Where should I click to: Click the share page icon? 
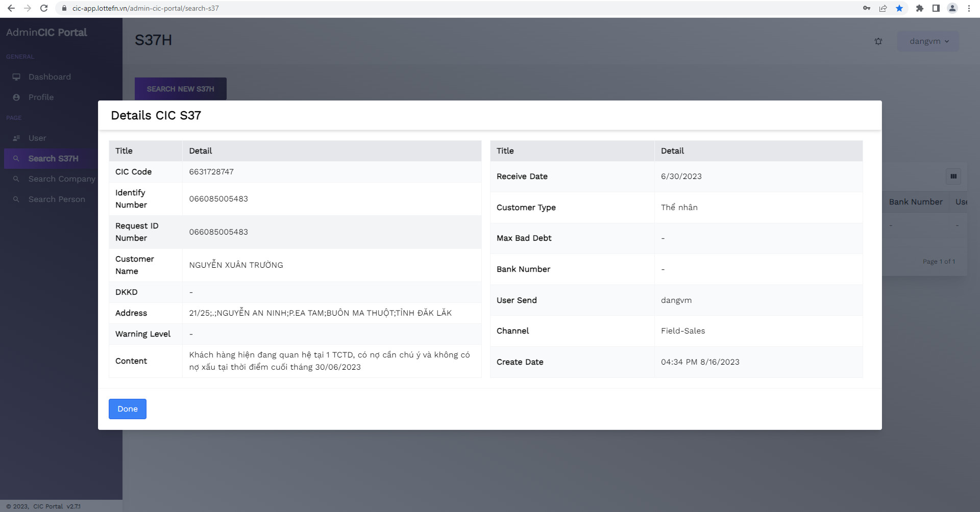(x=883, y=8)
